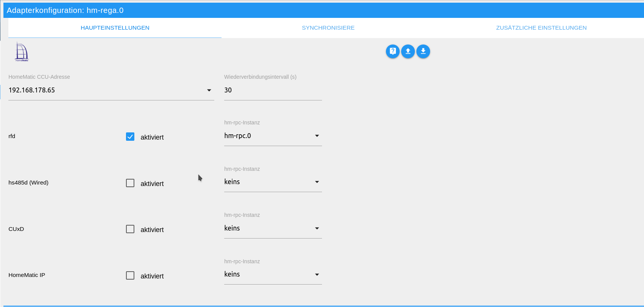Enable the hs485d (Wired) aktiviert checkbox
The image size is (644, 307).
[130, 183]
